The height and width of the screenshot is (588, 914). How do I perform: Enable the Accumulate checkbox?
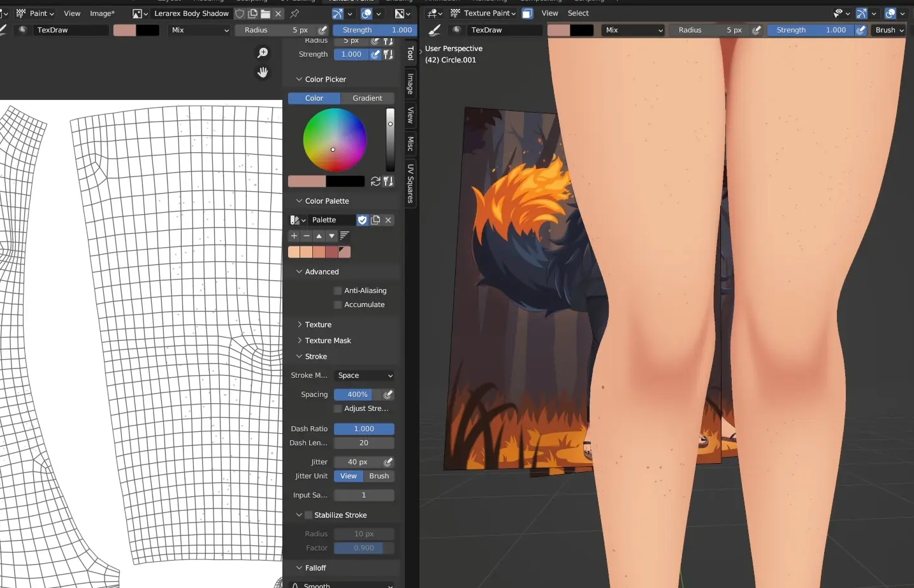[x=338, y=305]
